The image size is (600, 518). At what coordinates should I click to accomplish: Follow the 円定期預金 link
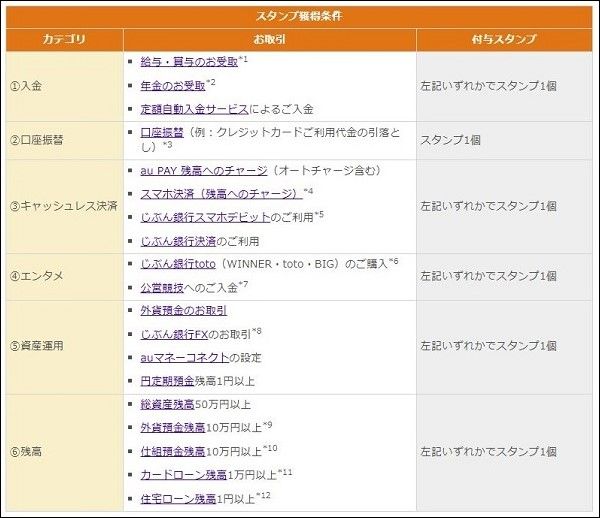167,381
